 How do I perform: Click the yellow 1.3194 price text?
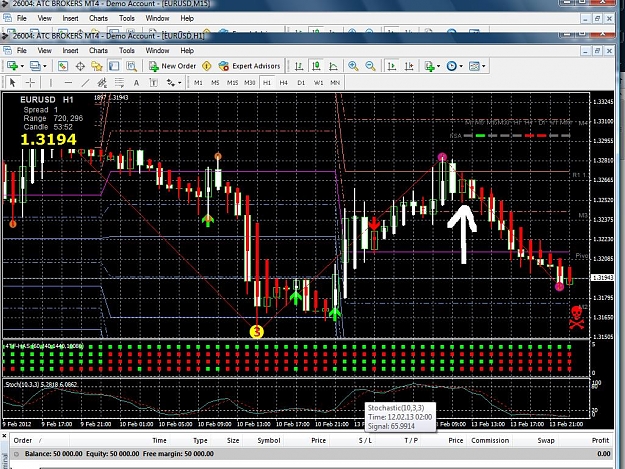pyautogui.click(x=48, y=139)
